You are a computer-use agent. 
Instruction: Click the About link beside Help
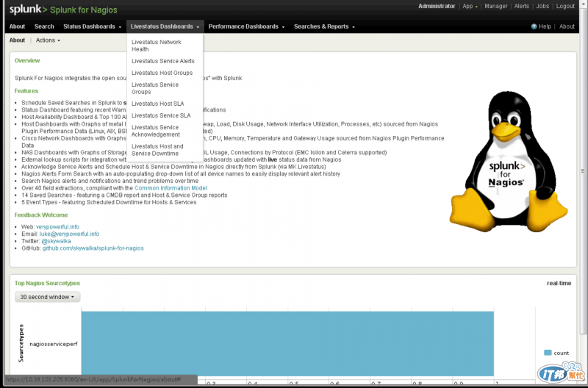coord(567,26)
